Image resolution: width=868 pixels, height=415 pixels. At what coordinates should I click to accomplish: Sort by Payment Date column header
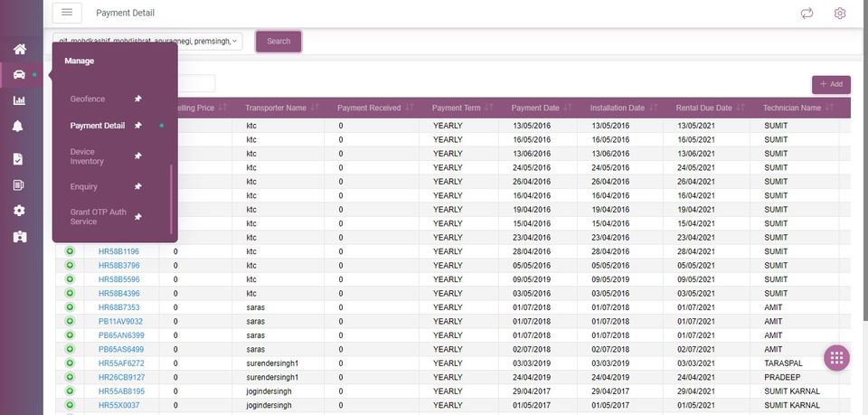(535, 108)
